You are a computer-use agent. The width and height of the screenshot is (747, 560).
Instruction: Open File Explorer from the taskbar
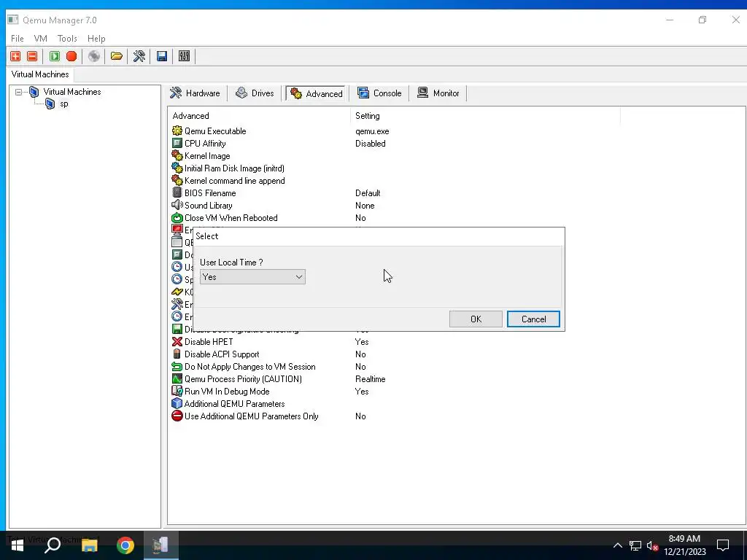tap(89, 545)
